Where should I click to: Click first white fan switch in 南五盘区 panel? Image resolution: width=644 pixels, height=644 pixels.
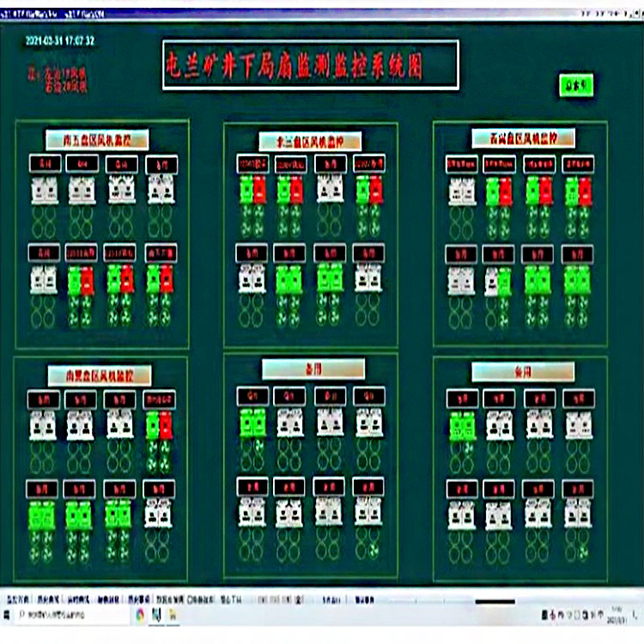pos(45,190)
